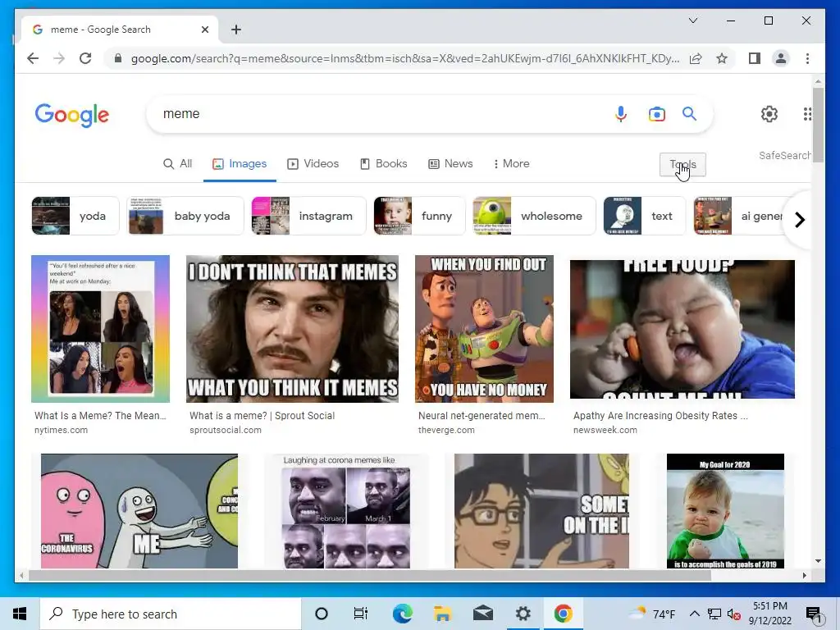Open the success kid 2020 goal image
Image resolution: width=840 pixels, height=630 pixels.
[725, 511]
